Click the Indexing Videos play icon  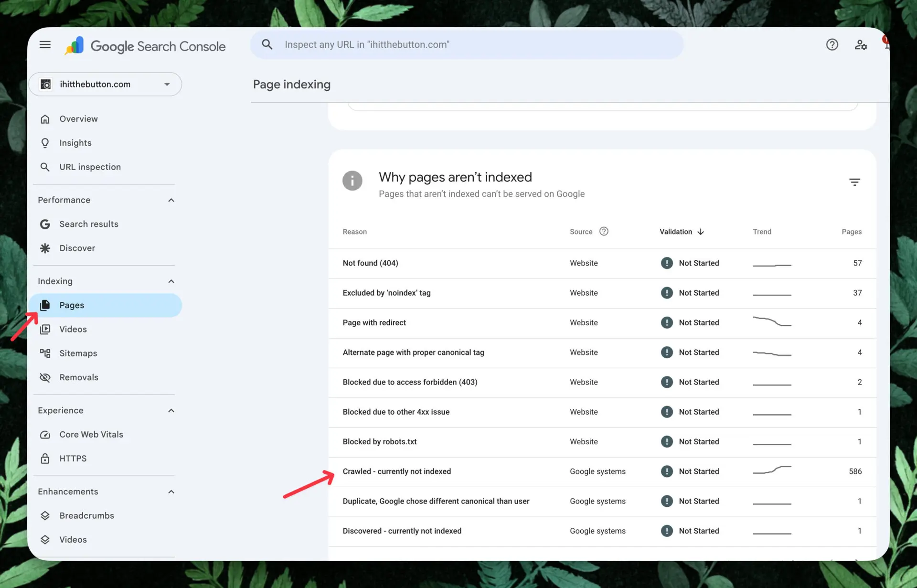[45, 329]
